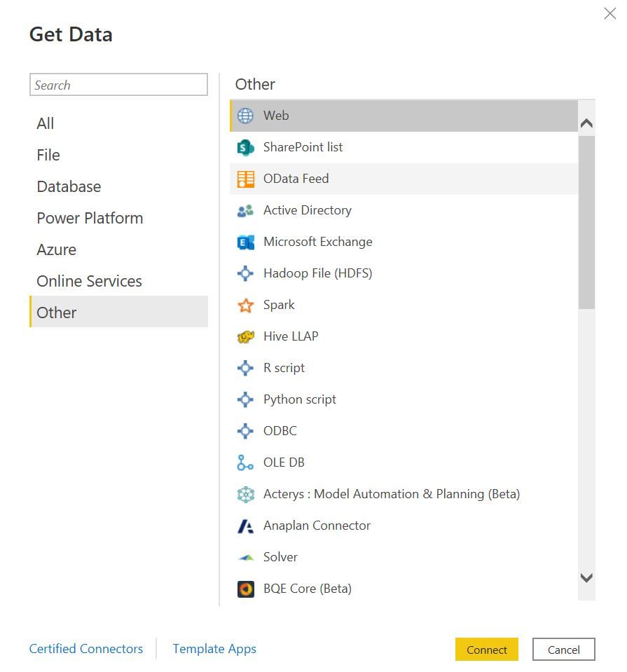Select the Web connector globe icon
Viewport: 627px width, 672px height.
click(245, 116)
